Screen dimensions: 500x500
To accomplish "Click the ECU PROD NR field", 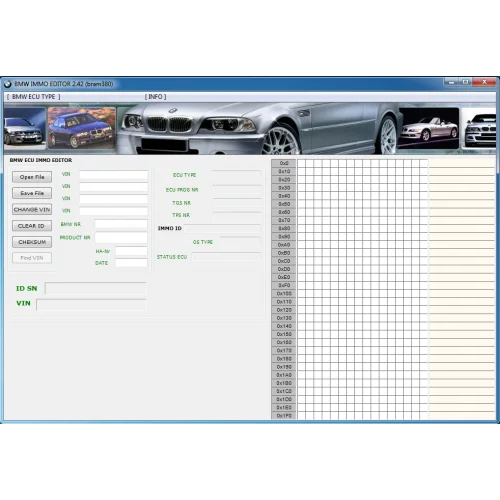I will (x=236, y=190).
